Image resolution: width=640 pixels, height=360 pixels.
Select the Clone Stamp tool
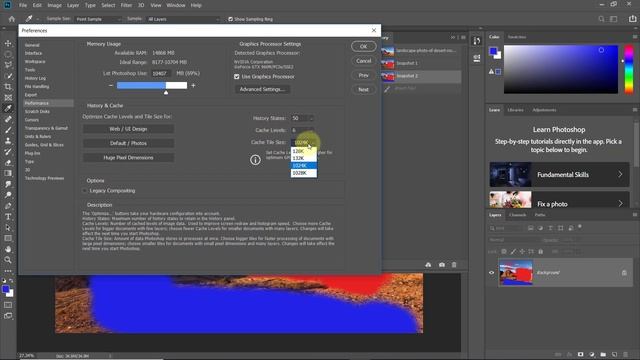tap(8, 141)
